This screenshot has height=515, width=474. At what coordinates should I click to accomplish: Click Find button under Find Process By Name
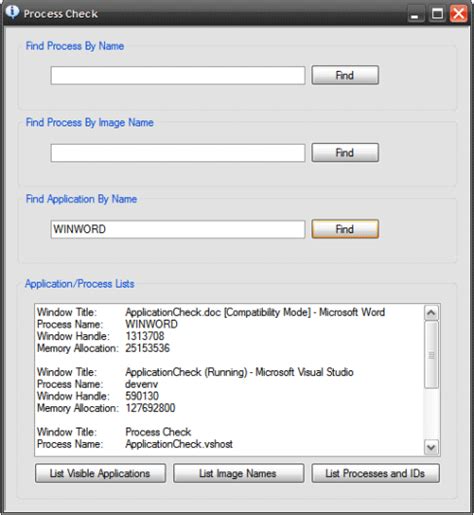345,75
